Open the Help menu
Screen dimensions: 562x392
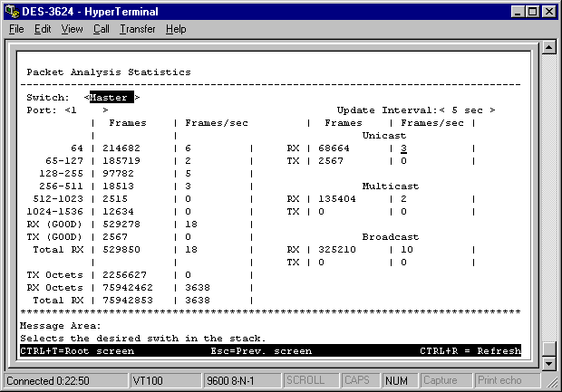(176, 29)
